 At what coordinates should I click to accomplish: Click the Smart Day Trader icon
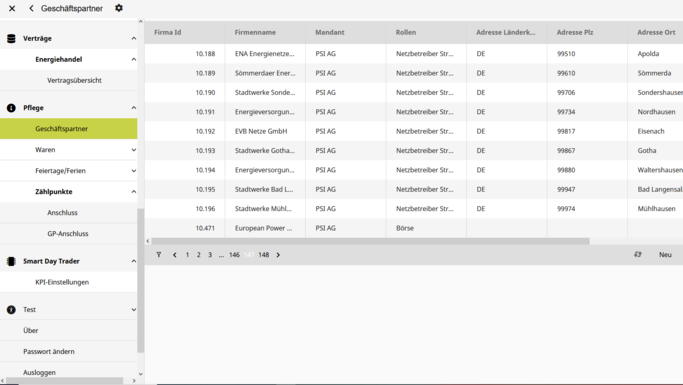[x=11, y=261]
